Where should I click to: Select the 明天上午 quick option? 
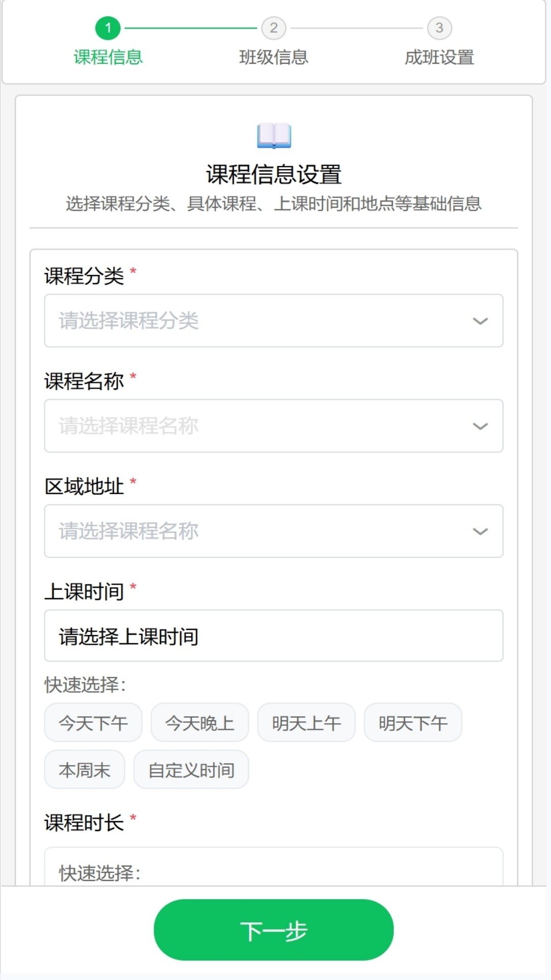(x=306, y=722)
